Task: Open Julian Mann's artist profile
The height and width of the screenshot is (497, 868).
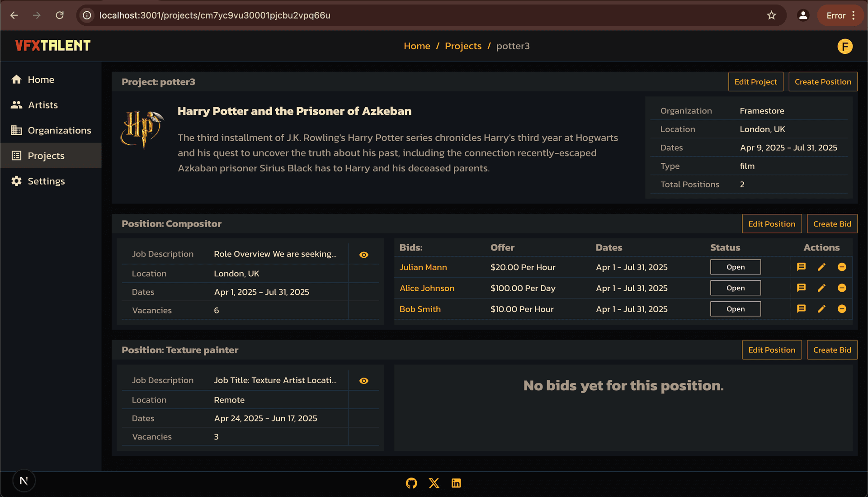Action: coord(423,267)
